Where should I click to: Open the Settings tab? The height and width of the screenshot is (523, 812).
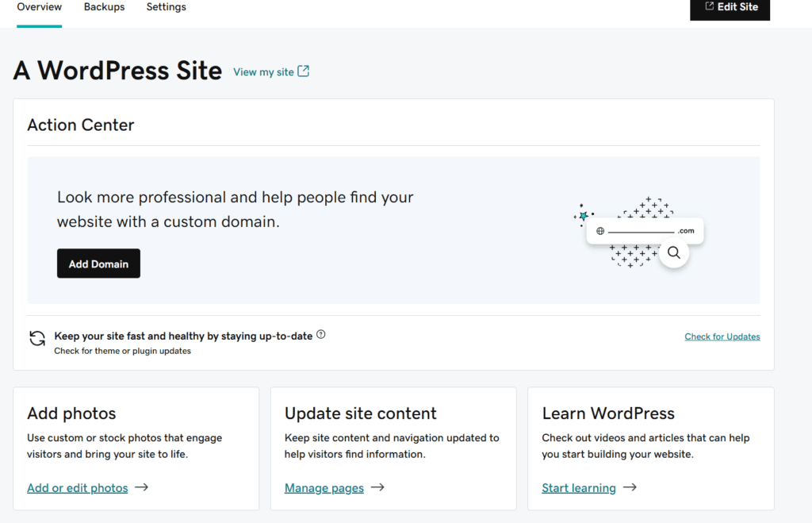pos(167,7)
